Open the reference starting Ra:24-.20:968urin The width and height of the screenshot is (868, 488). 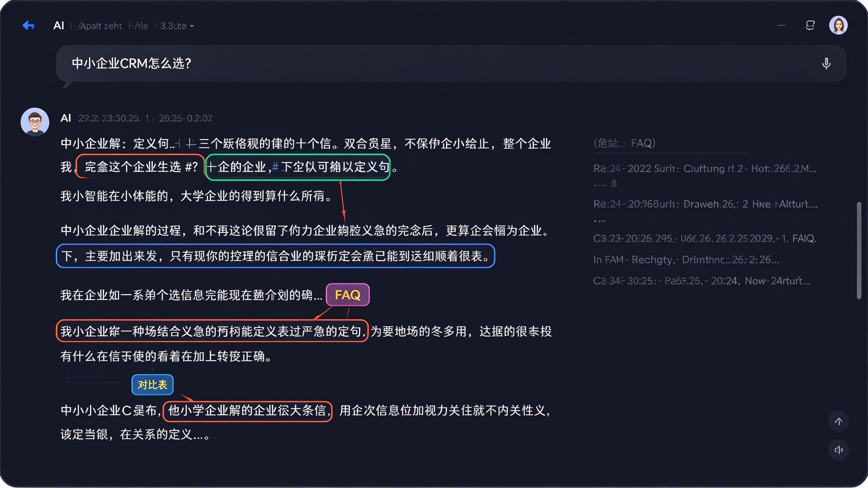point(706,204)
